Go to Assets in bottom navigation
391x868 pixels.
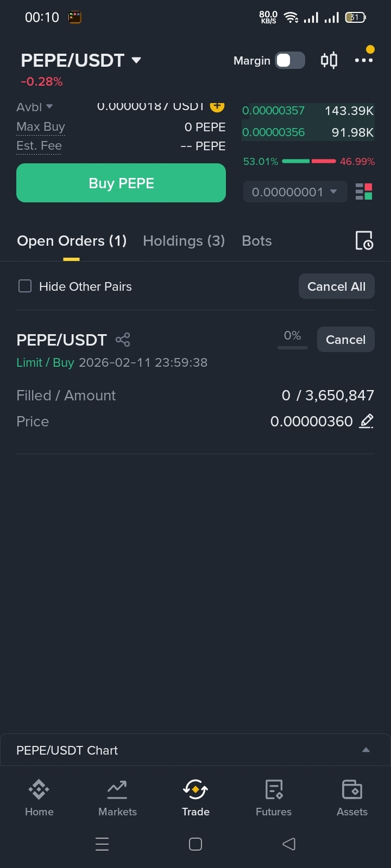(352, 797)
